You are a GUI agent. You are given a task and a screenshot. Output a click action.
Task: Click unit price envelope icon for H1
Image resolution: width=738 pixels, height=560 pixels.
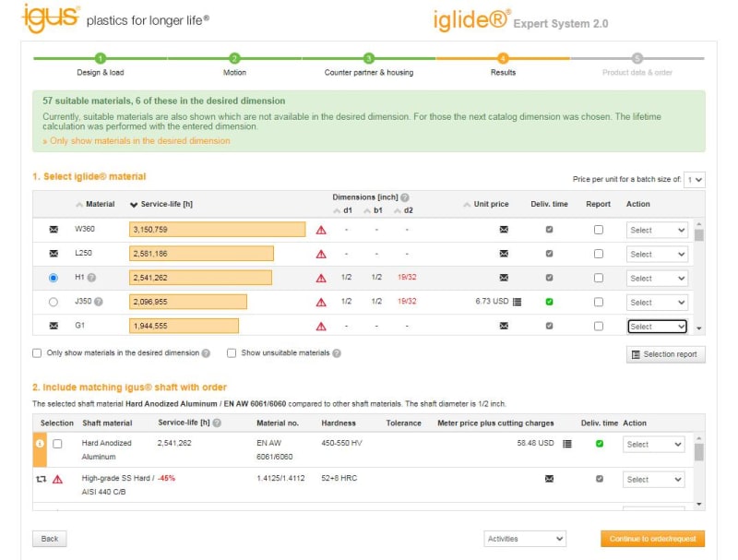point(504,278)
